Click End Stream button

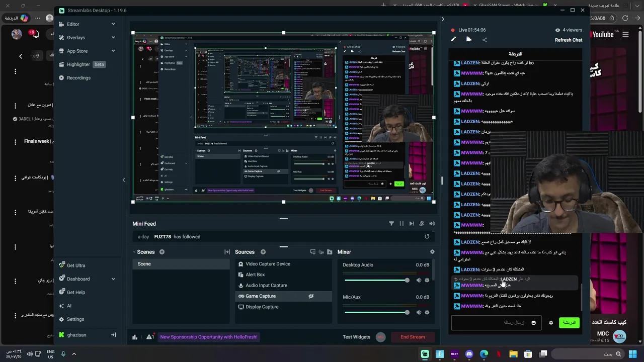click(x=413, y=337)
